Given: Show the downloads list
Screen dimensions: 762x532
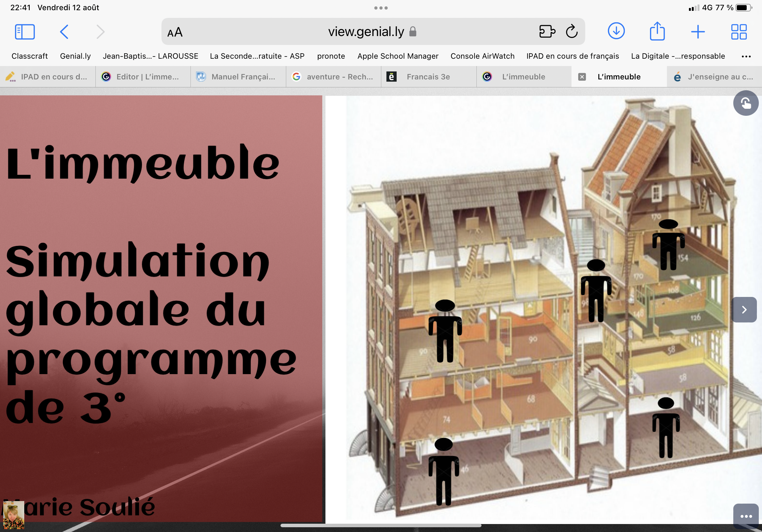Looking at the screenshot, I should tap(616, 31).
